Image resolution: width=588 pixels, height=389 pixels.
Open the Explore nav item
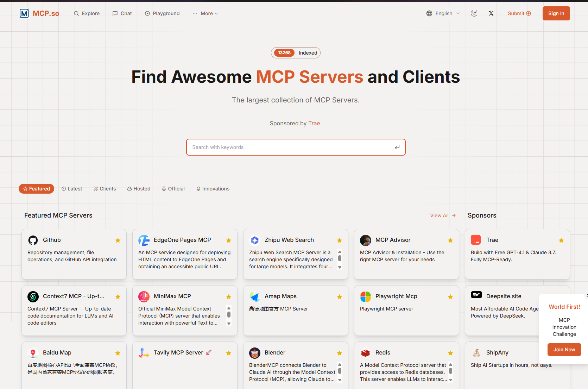87,13
